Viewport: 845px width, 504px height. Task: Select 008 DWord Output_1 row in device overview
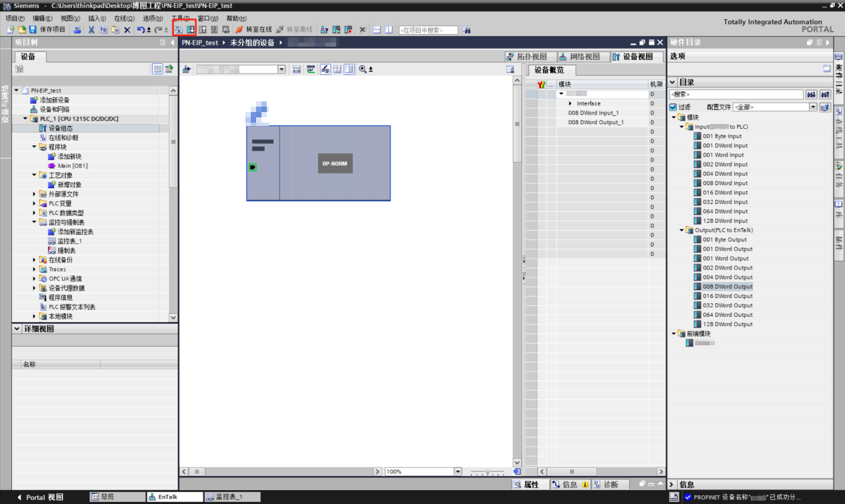pos(594,123)
